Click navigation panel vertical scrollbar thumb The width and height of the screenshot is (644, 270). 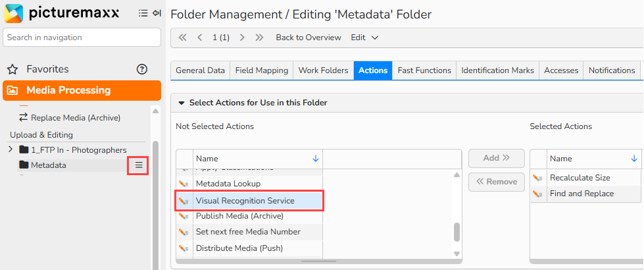pyautogui.click(x=155, y=205)
